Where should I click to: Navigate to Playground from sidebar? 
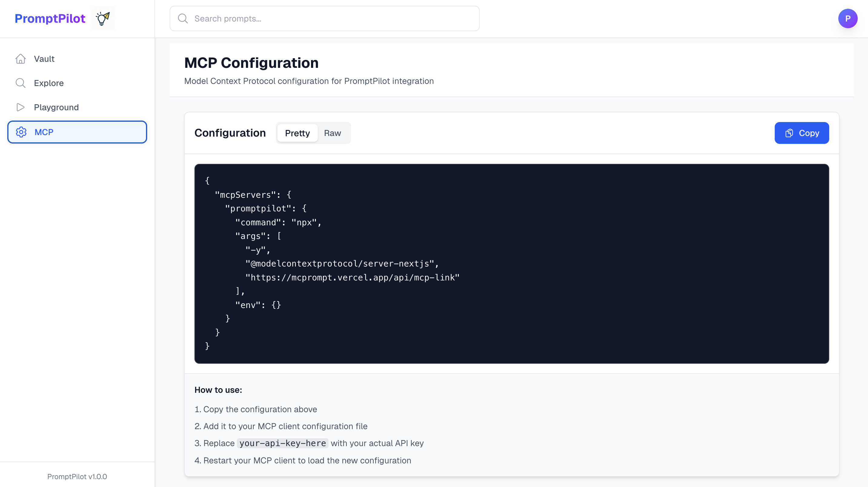(56, 107)
